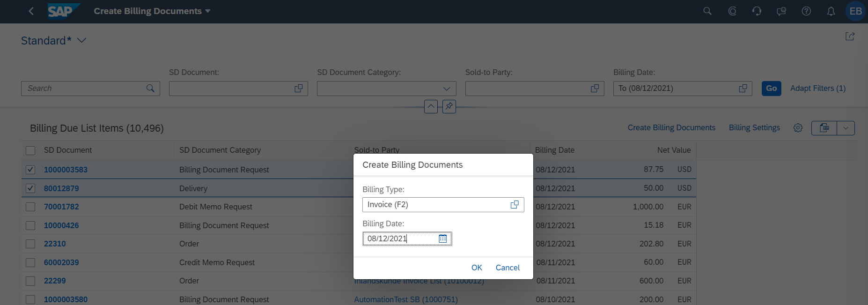The image size is (868, 305).
Task: Uncheck row 1000003583 checkbox
Action: (30, 170)
